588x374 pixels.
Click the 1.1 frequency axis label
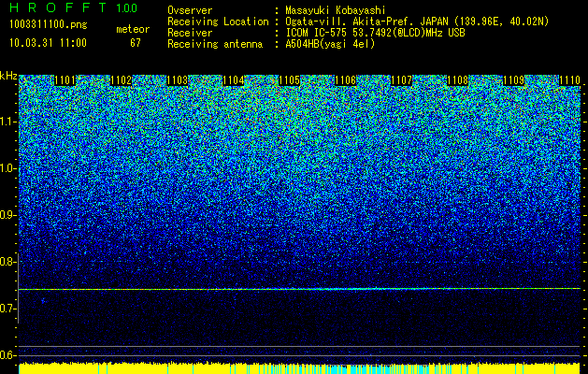(7, 122)
